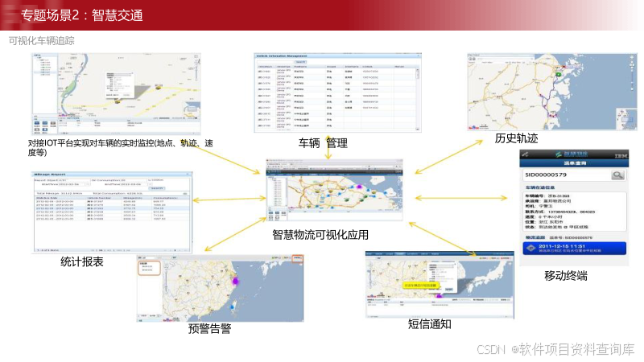Image resolution: width=644 pixels, height=362 pixels.
Task: Click the scrollbar in Vehicle Information Management table
Action: tap(418, 97)
